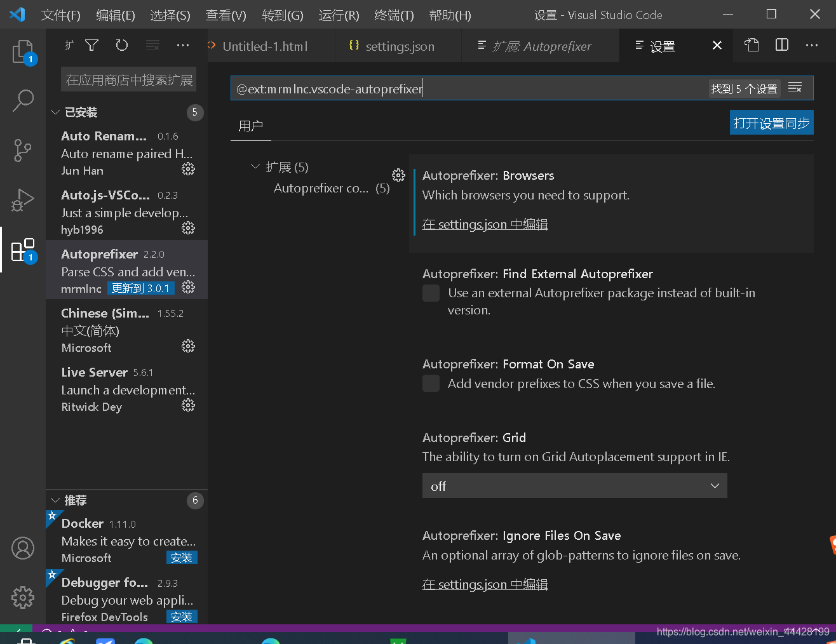Select the Docker recommended extension entry
836x644 pixels.
126,540
